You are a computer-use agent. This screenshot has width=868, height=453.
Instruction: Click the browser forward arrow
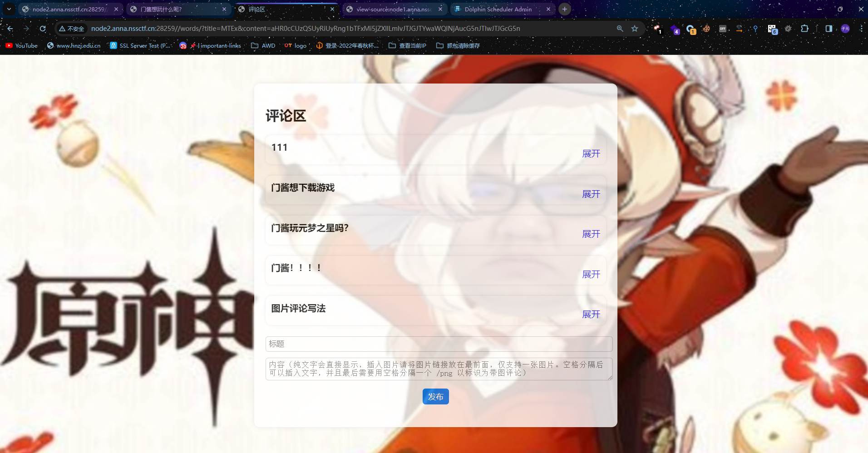click(x=26, y=29)
